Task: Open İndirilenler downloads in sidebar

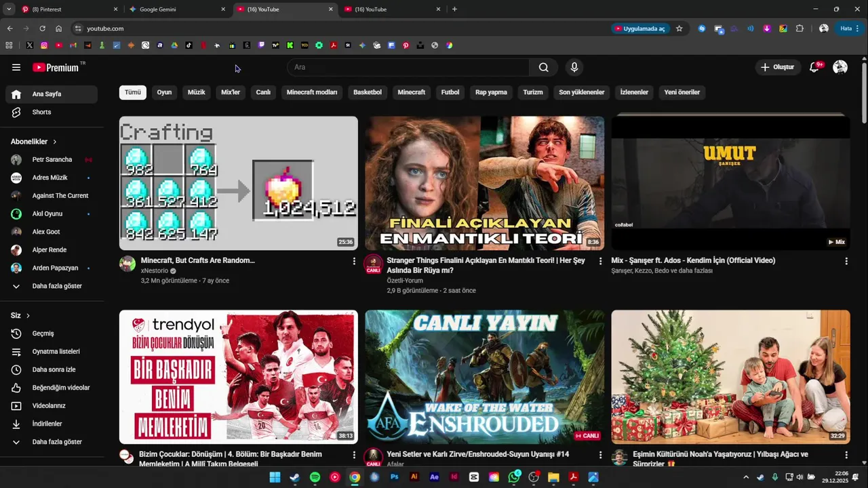Action: point(52,424)
